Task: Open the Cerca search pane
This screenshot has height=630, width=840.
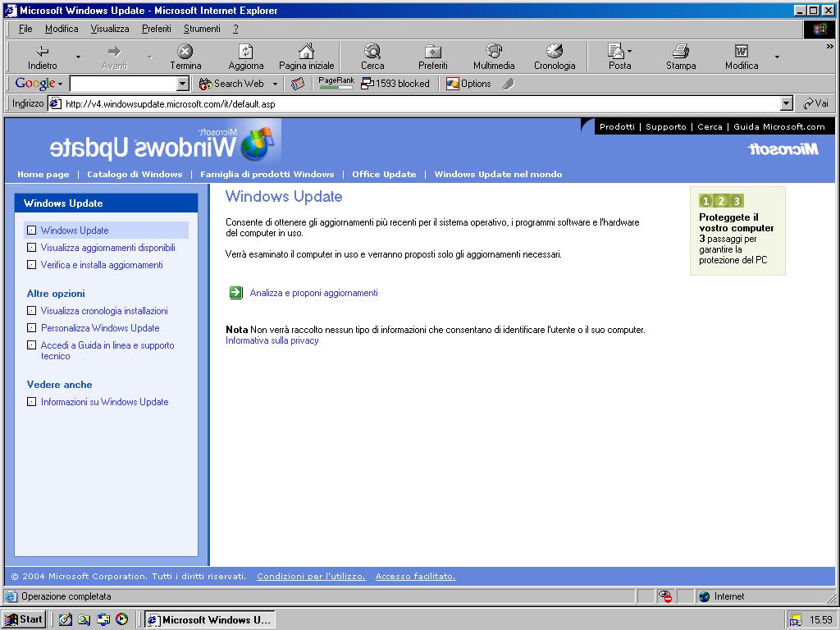Action: (x=372, y=57)
